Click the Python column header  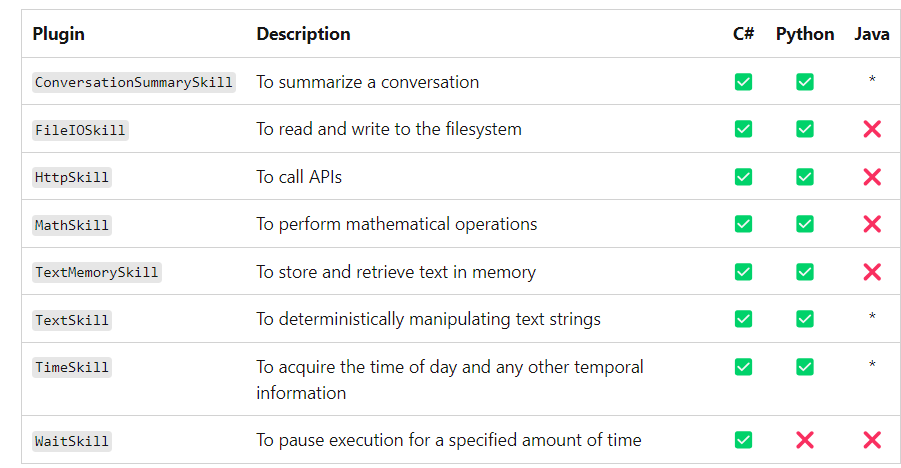tap(804, 34)
